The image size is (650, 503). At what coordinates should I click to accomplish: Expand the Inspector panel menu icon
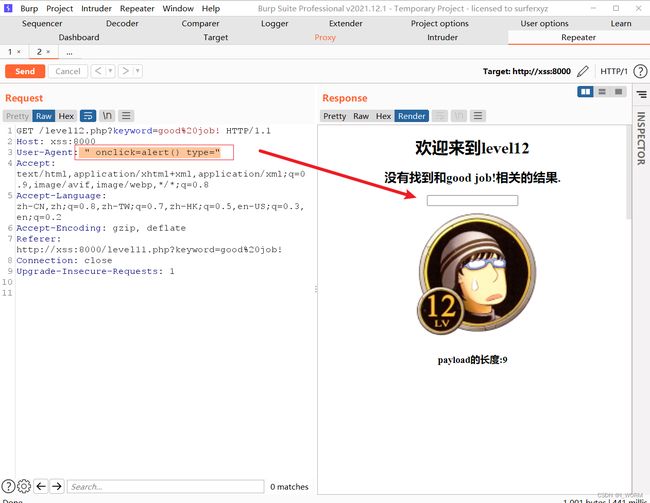pyautogui.click(x=641, y=95)
